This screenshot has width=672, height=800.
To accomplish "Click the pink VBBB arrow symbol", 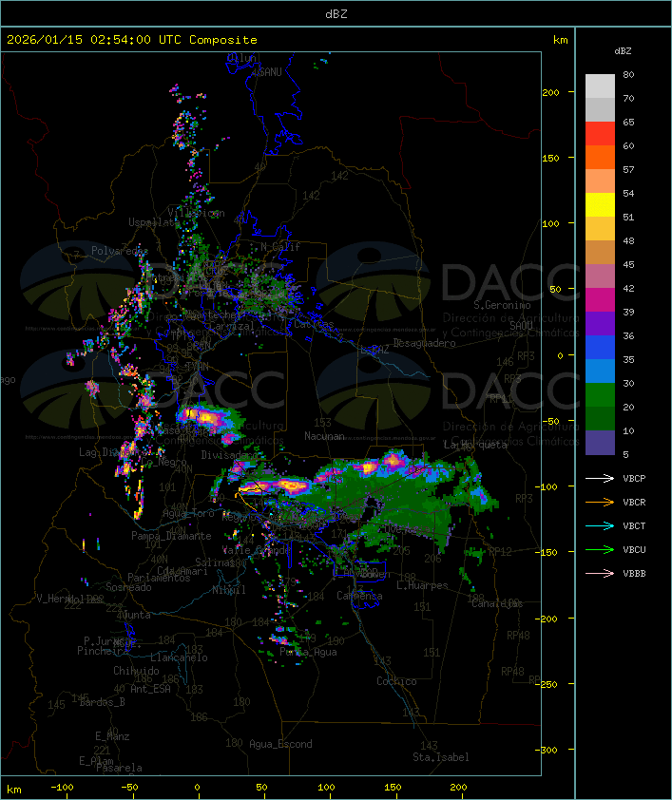I will pos(600,573).
